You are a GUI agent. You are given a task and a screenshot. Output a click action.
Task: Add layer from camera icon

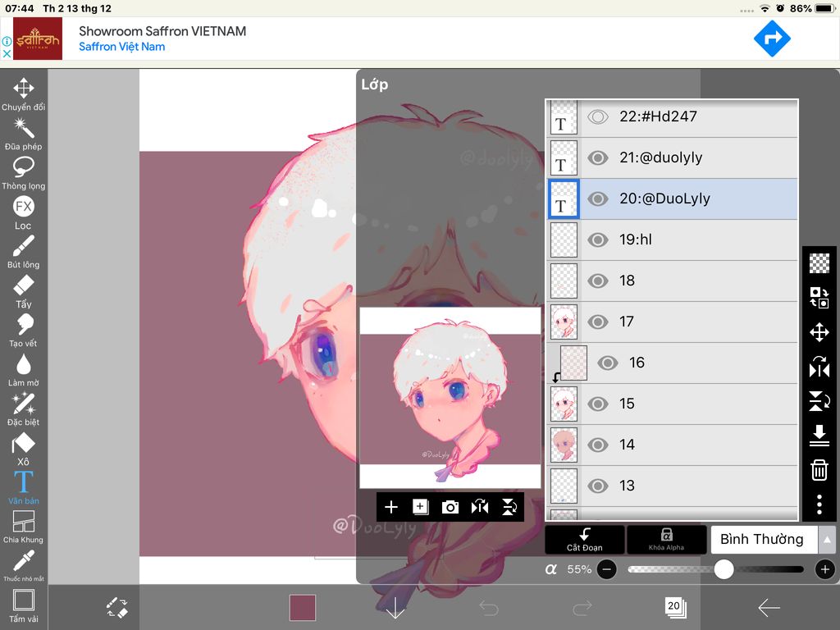click(450, 507)
